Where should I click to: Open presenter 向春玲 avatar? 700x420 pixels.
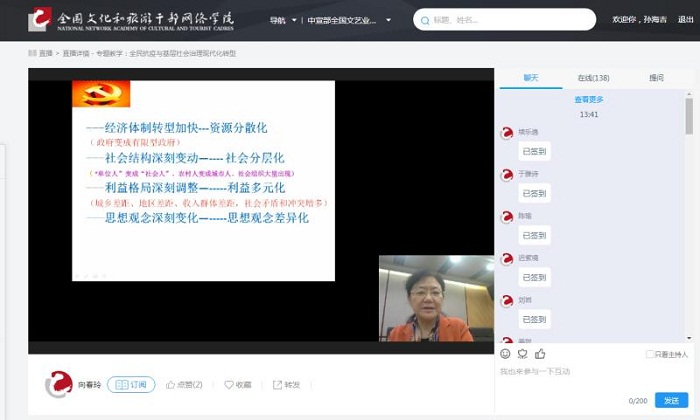point(59,384)
